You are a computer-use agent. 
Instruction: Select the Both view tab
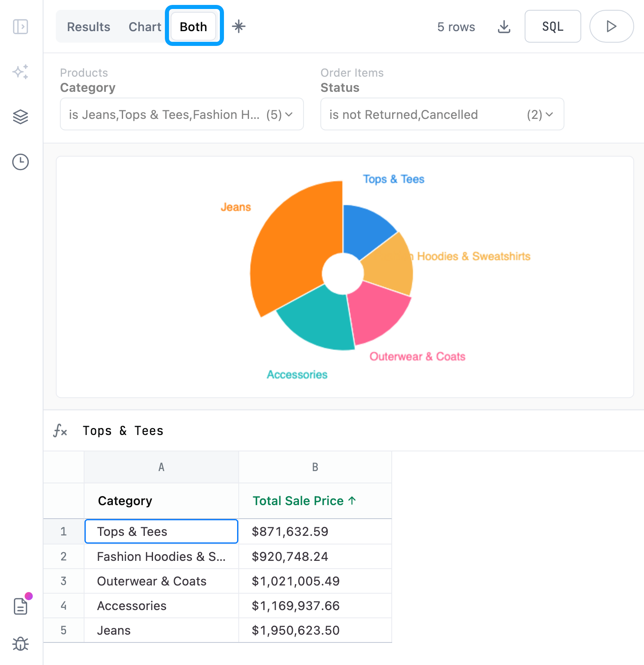tap(194, 27)
